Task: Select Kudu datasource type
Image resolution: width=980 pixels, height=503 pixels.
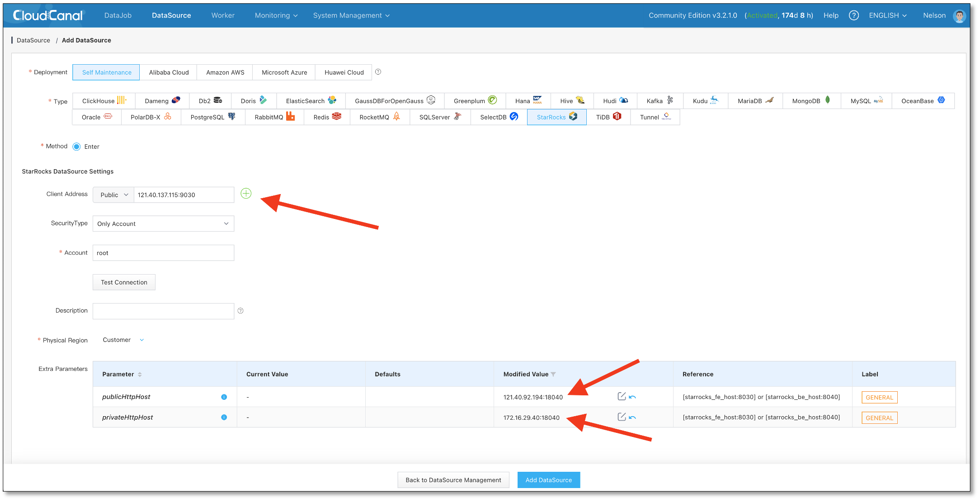Action: [x=706, y=101]
